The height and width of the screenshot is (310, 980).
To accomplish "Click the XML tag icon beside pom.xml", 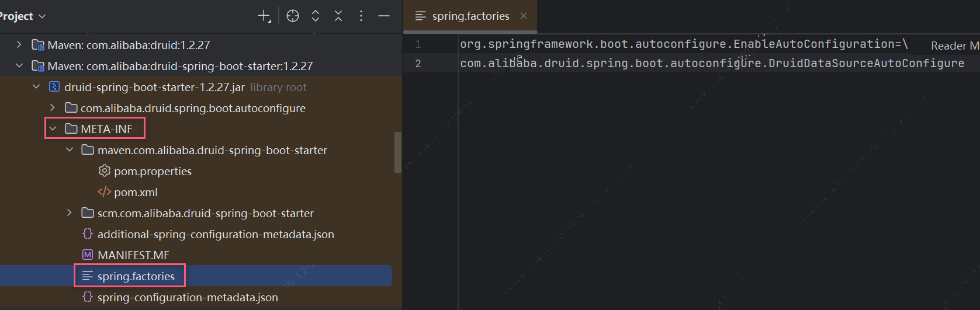I will coord(104,192).
